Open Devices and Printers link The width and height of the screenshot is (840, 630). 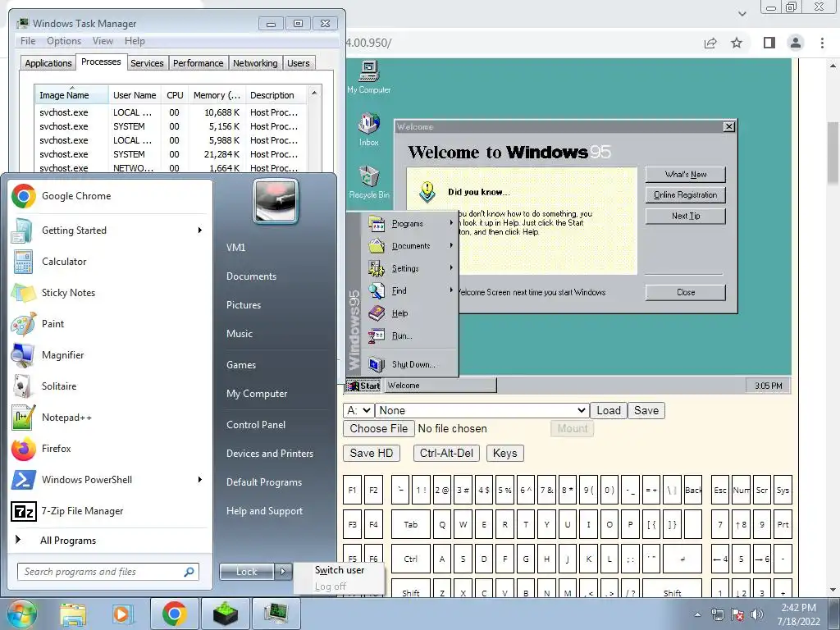coord(269,453)
